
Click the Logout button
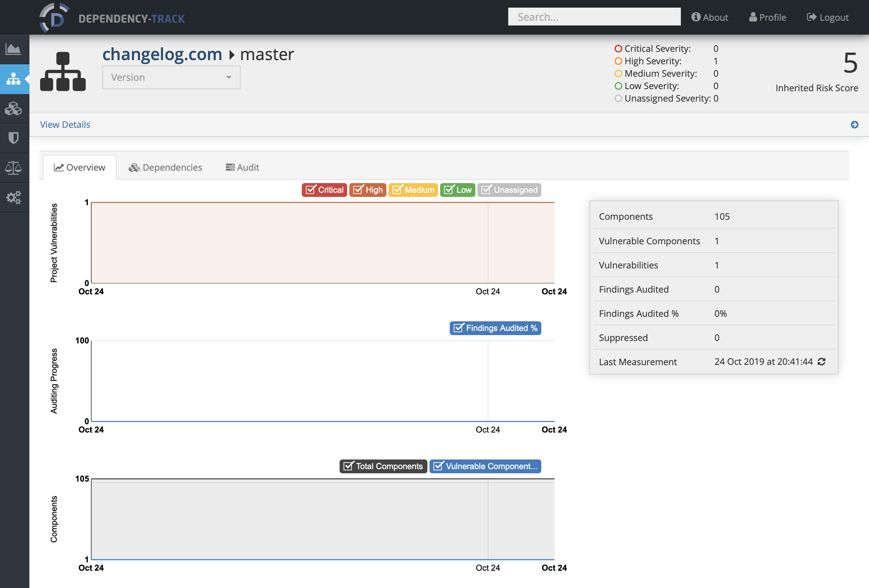[x=828, y=16]
